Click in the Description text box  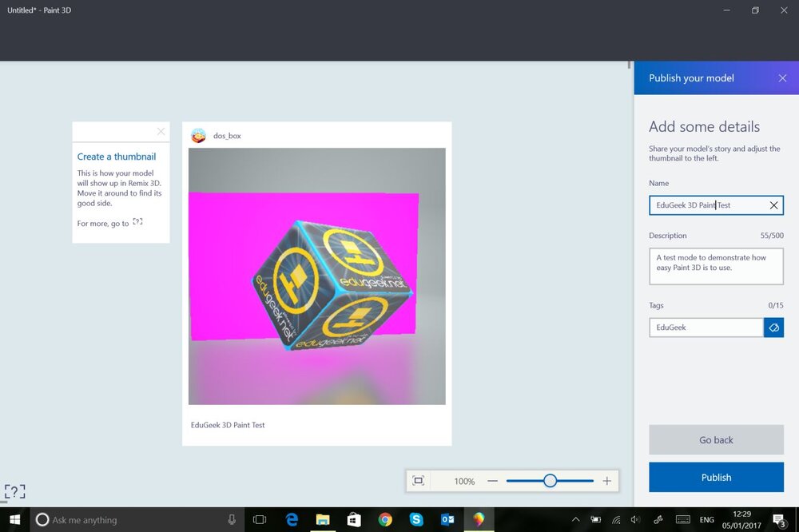pyautogui.click(x=716, y=266)
